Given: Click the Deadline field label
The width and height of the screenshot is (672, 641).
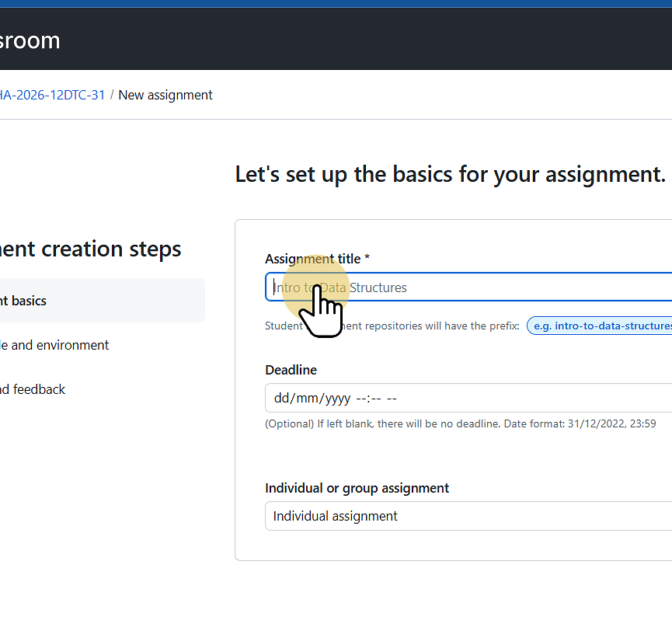Looking at the screenshot, I should tap(291, 370).
